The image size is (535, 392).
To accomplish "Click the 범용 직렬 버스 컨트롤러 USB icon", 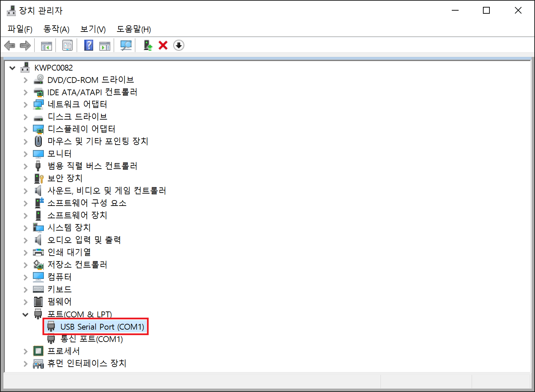I will (38, 166).
